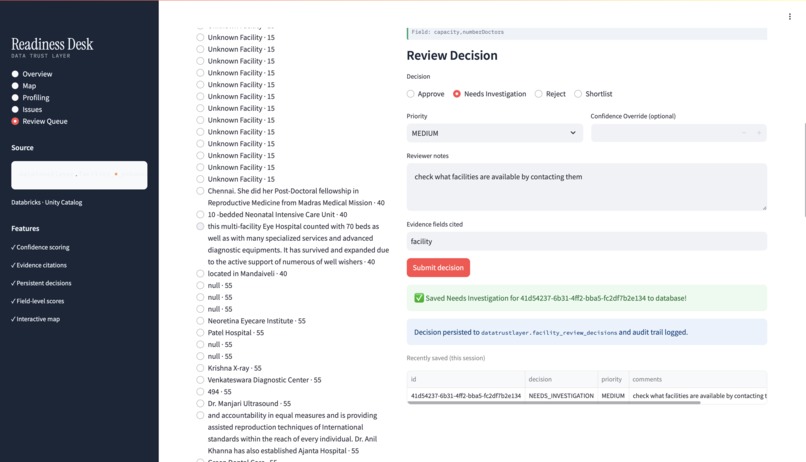Click the id column header

pos(466,379)
